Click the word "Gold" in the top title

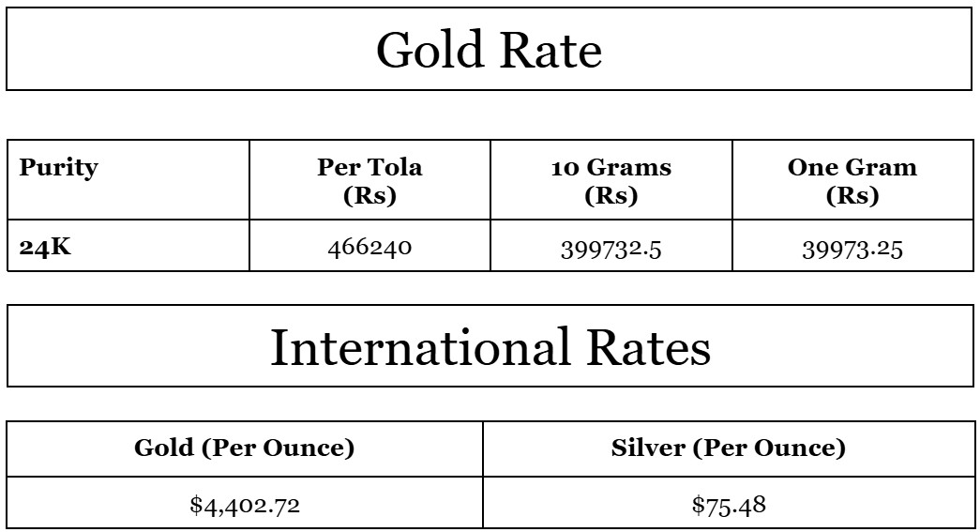[430, 50]
